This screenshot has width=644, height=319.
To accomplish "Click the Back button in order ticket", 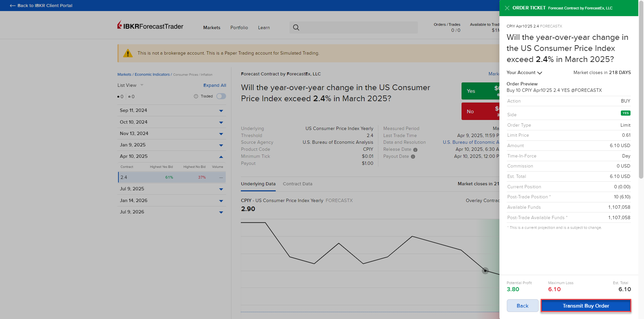I will point(522,306).
